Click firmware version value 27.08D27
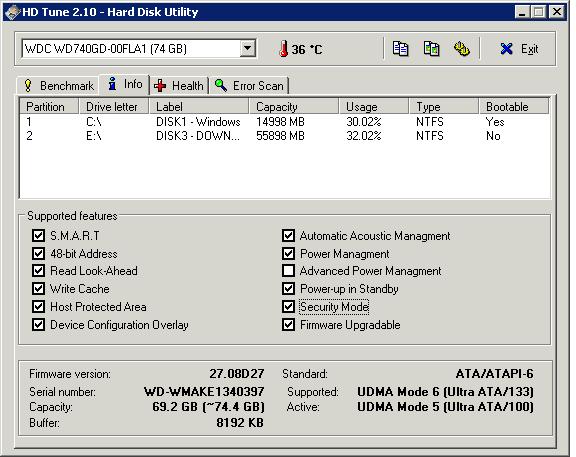Viewport: 576px width, 457px height. pos(237,374)
